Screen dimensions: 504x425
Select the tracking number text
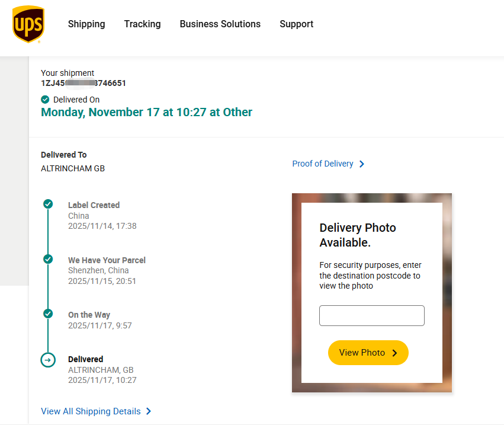click(83, 83)
